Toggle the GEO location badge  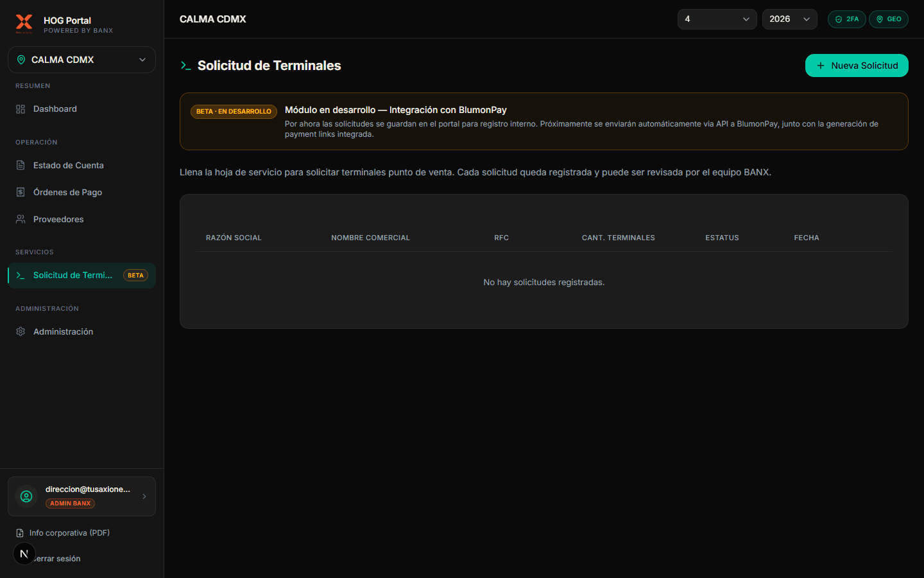[x=889, y=19]
